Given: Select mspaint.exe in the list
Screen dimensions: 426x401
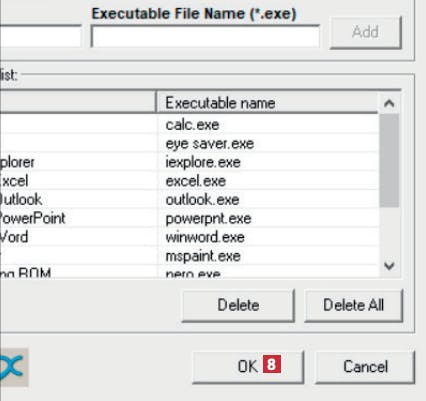Looking at the screenshot, I should coord(203,256).
